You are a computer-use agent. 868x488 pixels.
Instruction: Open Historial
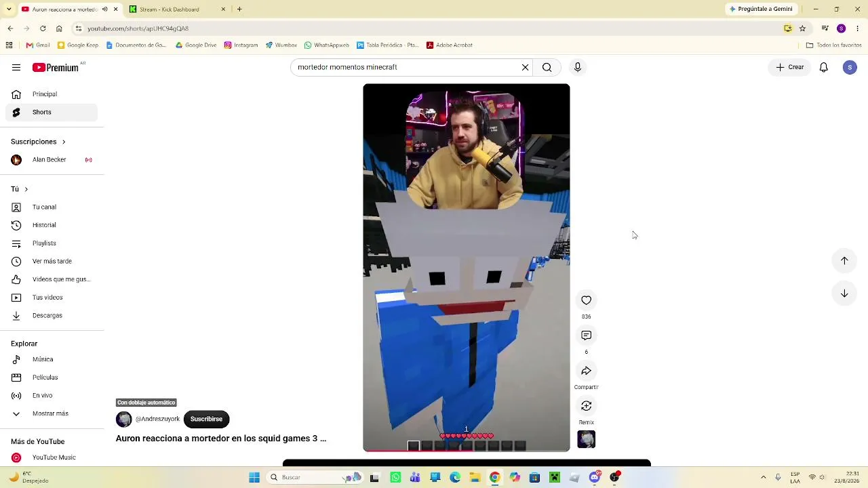tap(52, 225)
